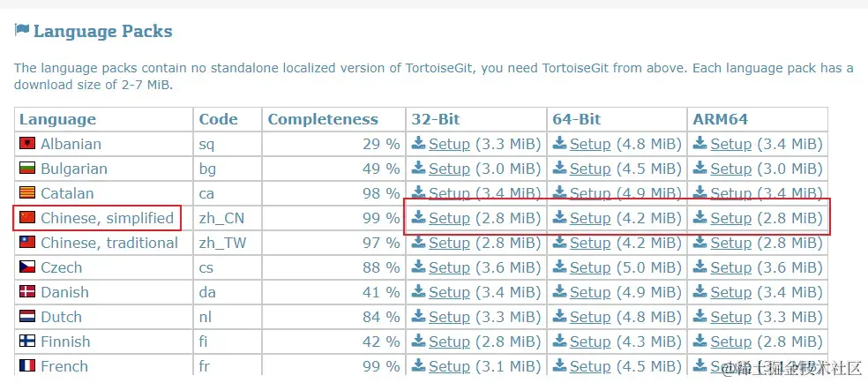Click download icon for Chinese traditional ARM64
The image size is (868, 383).
700,242
